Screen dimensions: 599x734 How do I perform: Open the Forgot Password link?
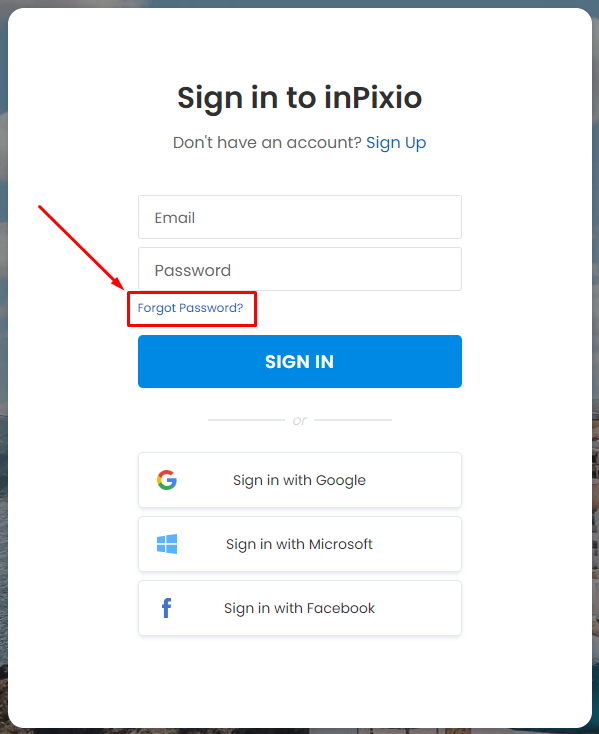pos(190,308)
